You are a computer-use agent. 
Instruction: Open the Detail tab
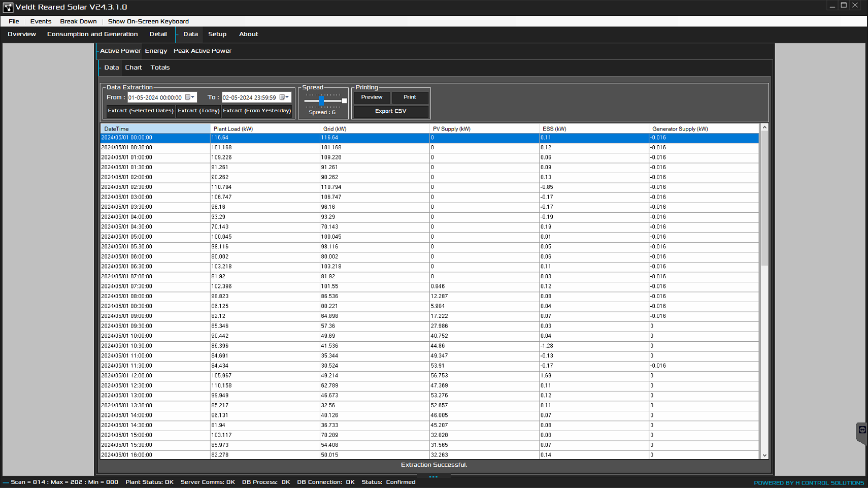pos(158,34)
